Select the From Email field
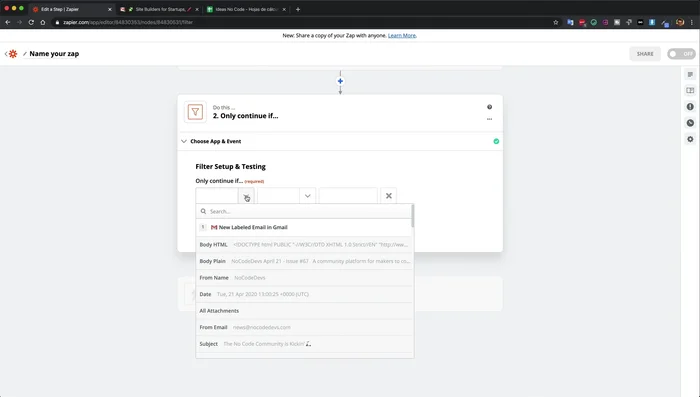 (304, 327)
